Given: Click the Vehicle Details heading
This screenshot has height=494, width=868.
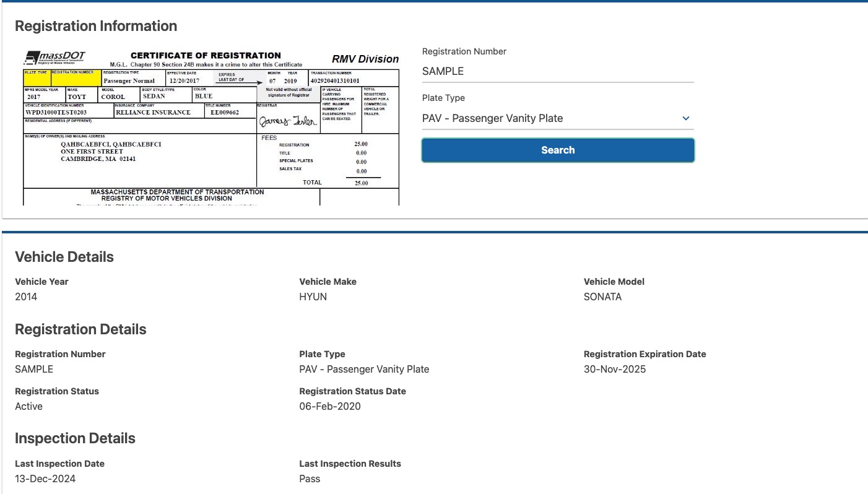Looking at the screenshot, I should (x=64, y=256).
